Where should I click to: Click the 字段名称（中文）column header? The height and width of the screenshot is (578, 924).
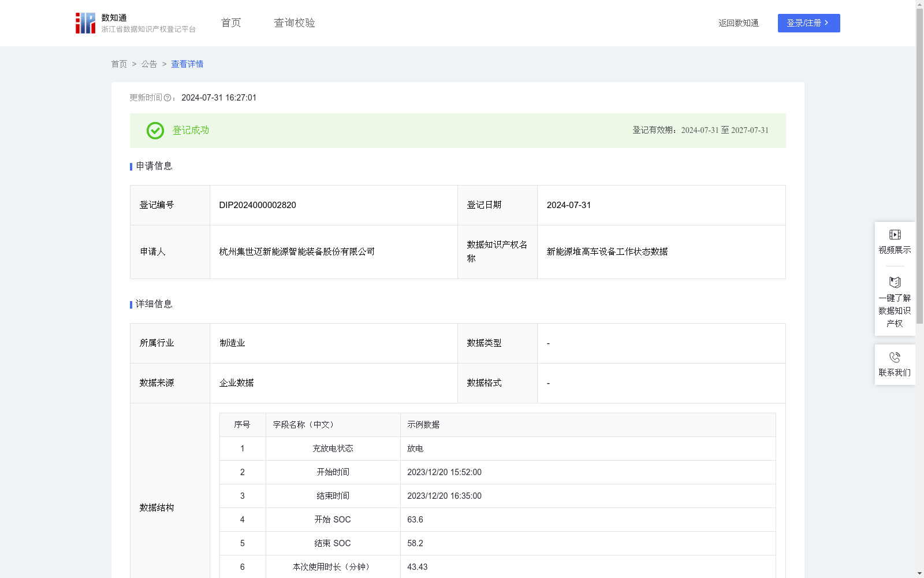[x=304, y=425]
